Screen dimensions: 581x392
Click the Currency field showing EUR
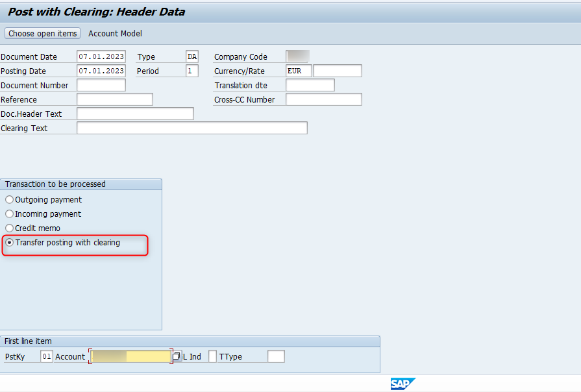299,71
